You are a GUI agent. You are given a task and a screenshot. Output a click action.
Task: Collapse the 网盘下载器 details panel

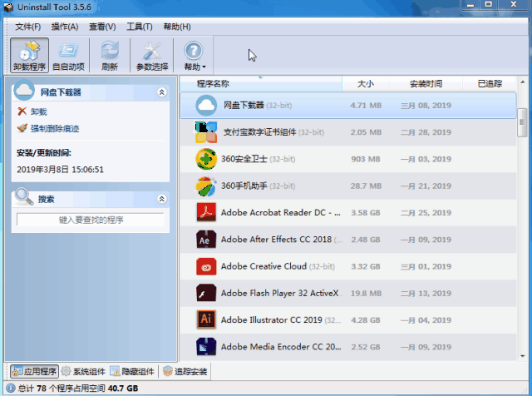pyautogui.click(x=161, y=92)
